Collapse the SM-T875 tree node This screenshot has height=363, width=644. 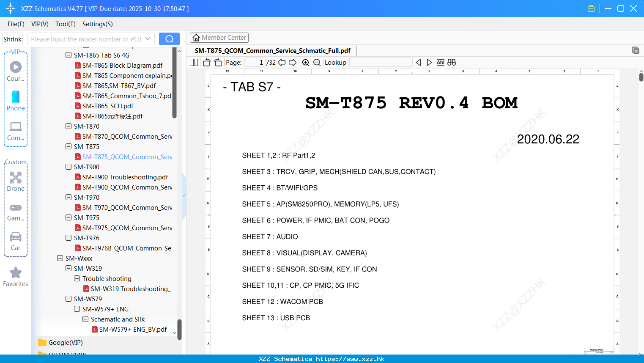69,146
